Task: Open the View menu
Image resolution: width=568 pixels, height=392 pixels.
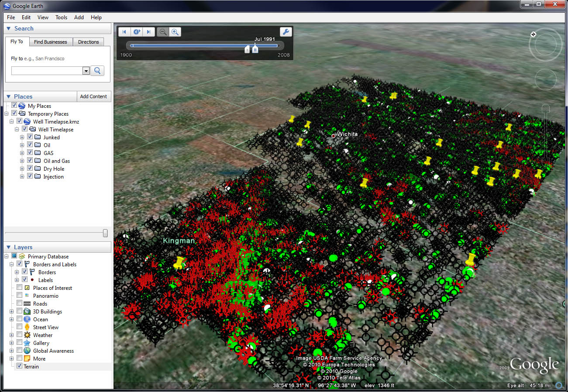Action: 43,17
